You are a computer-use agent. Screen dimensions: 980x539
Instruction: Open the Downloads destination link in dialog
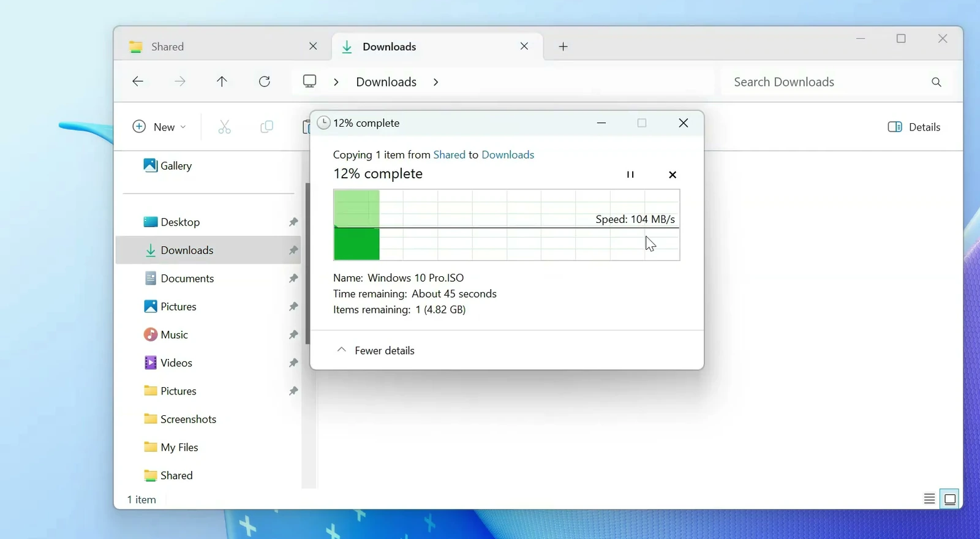508,155
